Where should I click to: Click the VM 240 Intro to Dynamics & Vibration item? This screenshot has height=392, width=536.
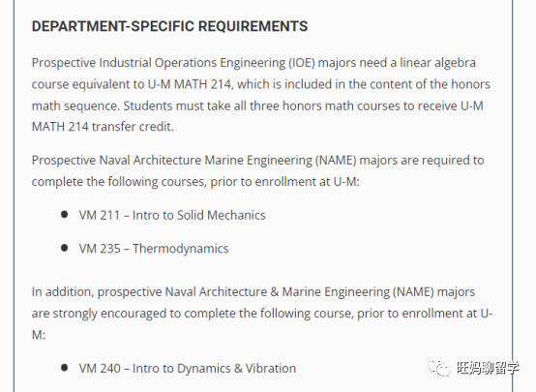coord(188,369)
